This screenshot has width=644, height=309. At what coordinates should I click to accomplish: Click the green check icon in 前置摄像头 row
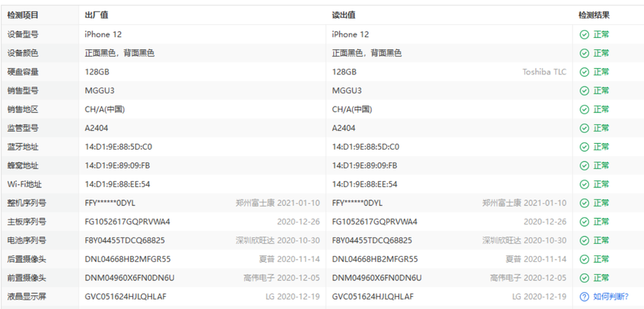coord(584,278)
